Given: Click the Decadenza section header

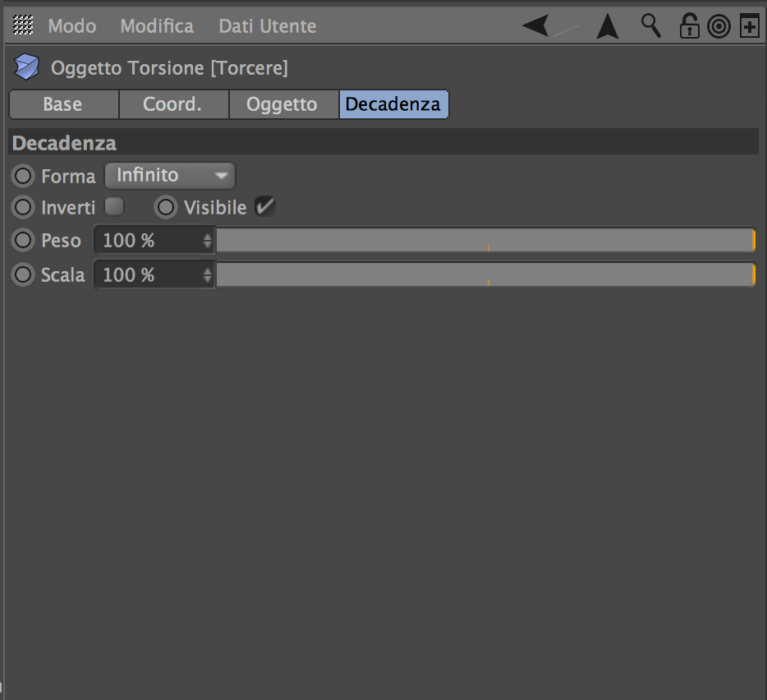Looking at the screenshot, I should click(383, 142).
